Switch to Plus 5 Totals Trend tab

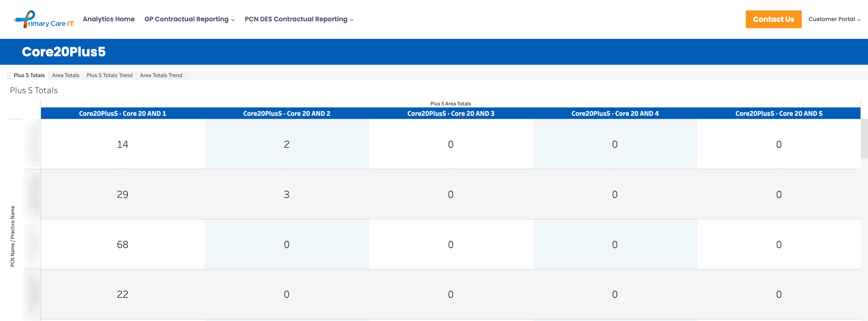coord(109,75)
